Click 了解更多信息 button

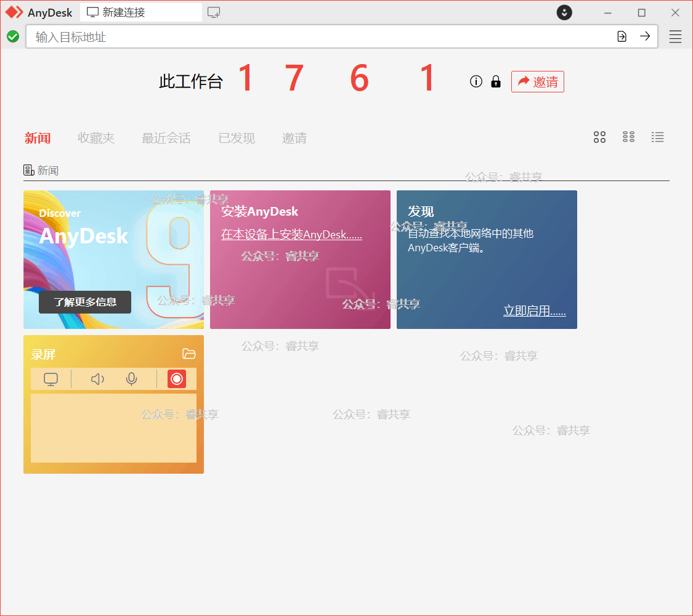tap(85, 302)
